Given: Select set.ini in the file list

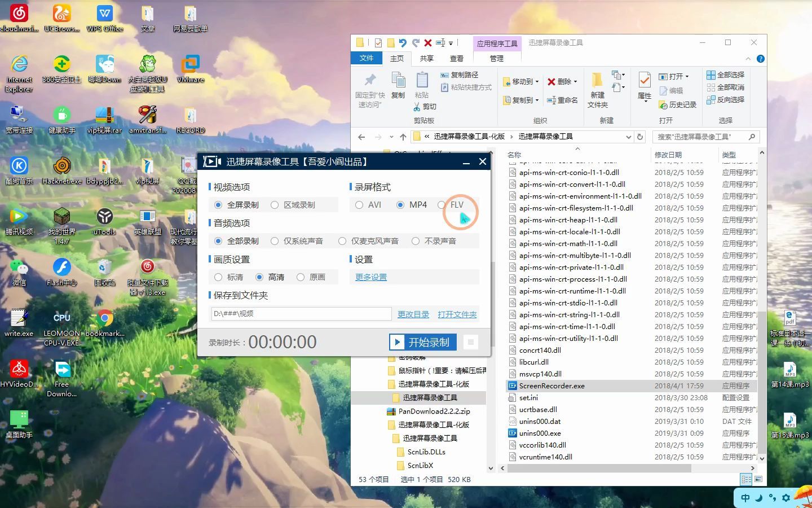Looking at the screenshot, I should pos(528,398).
